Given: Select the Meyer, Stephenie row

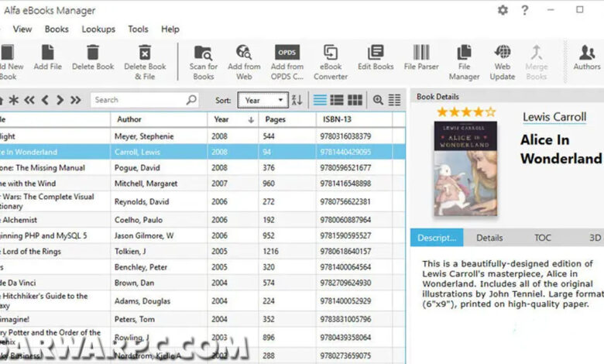Looking at the screenshot, I should [x=203, y=136].
